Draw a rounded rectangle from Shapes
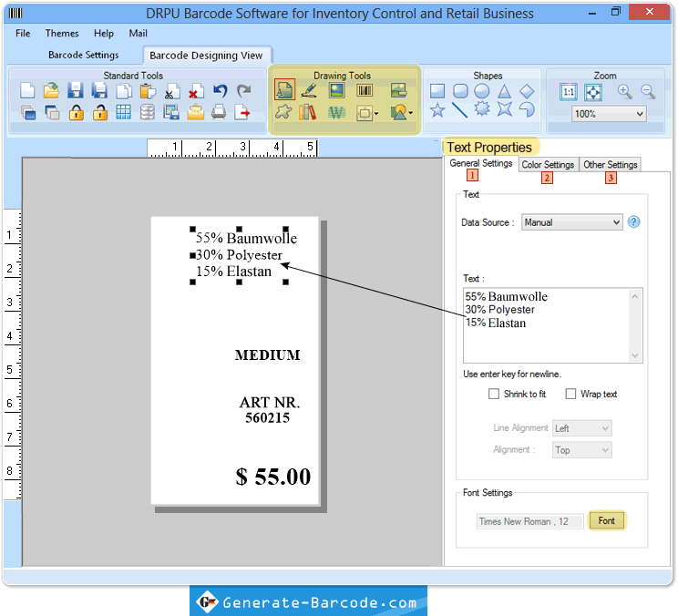This screenshot has height=616, width=678. tap(460, 91)
